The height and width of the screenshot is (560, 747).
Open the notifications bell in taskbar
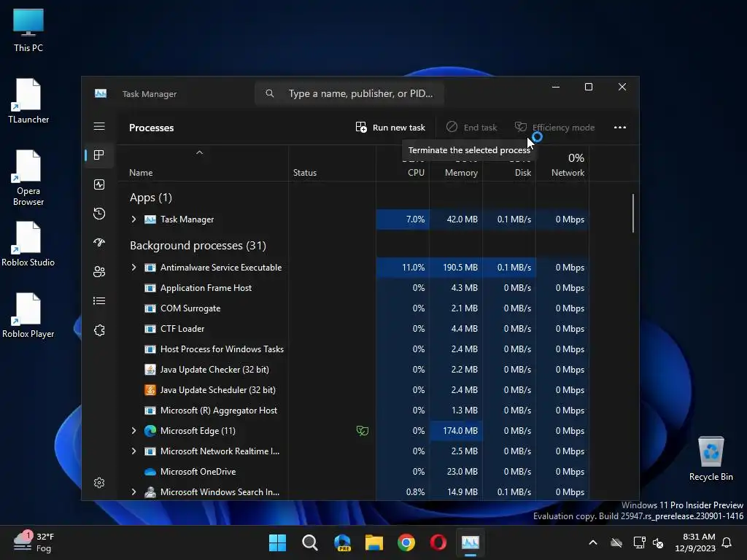click(x=727, y=542)
